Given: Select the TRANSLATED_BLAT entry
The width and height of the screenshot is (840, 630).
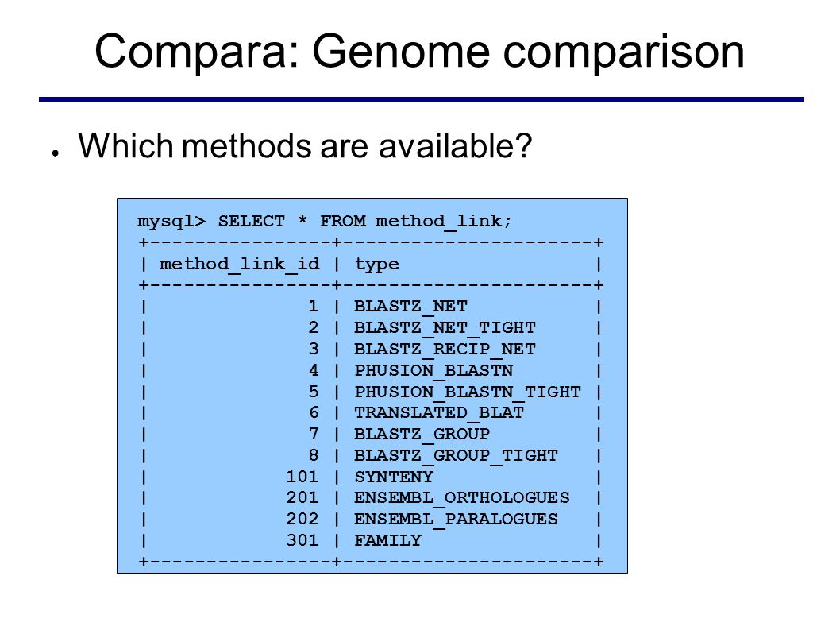Looking at the screenshot, I should point(439,413).
